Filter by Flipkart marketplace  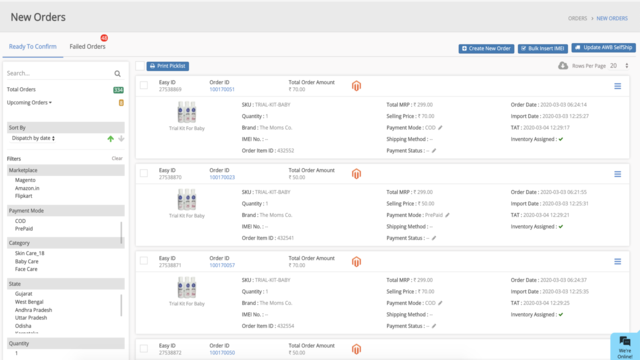point(24,196)
